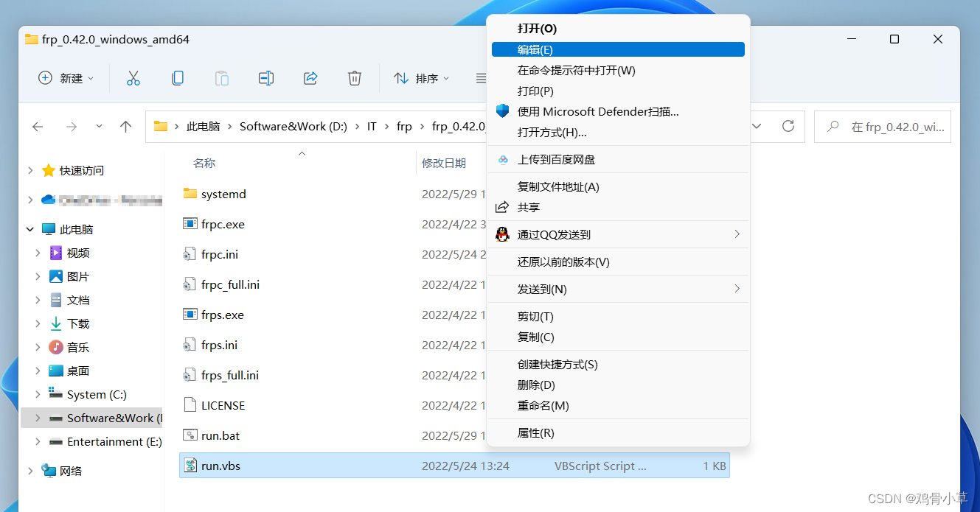Select the frpc.exe file
This screenshot has height=512, width=980.
(223, 224)
